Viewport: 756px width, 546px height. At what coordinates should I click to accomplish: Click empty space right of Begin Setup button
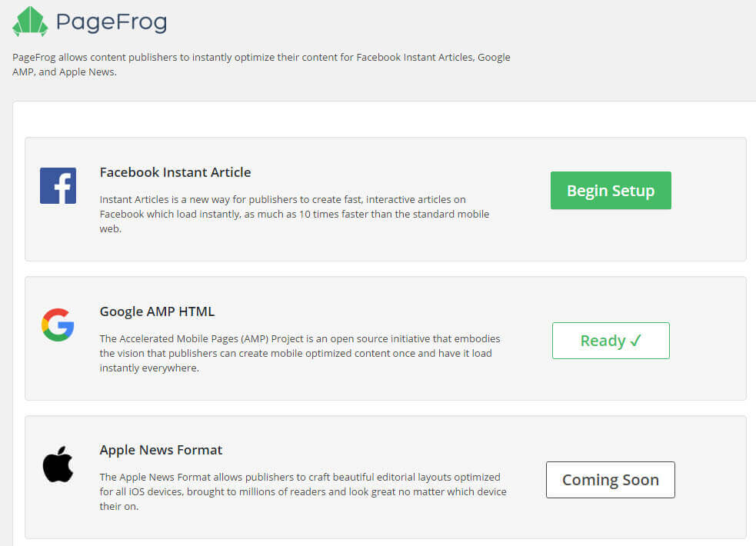tap(708, 191)
